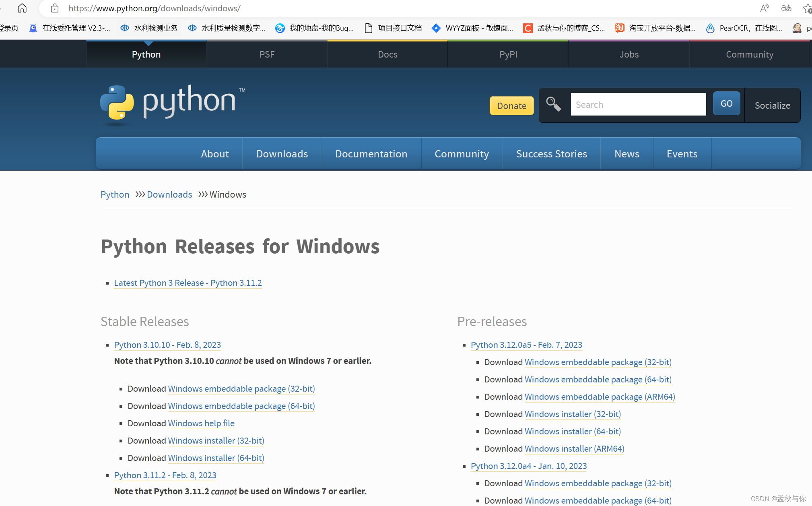
Task: Click the magnifying glass search icon
Action: (553, 104)
